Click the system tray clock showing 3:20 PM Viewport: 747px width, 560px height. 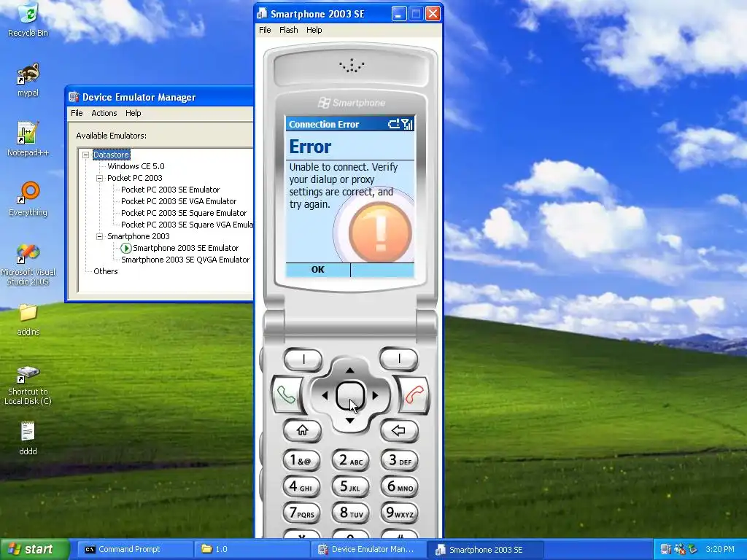tap(720, 549)
